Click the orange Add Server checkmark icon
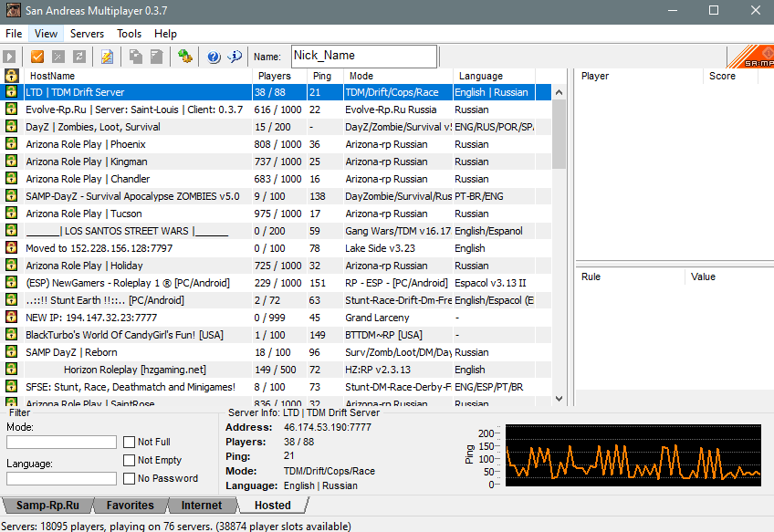This screenshot has height=532, width=774. coord(37,57)
